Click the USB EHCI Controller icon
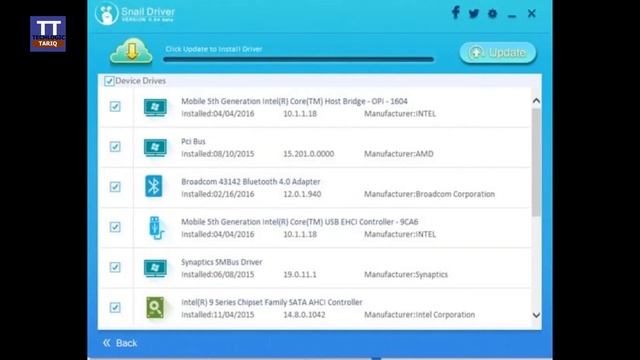640x360 pixels. 156,227
